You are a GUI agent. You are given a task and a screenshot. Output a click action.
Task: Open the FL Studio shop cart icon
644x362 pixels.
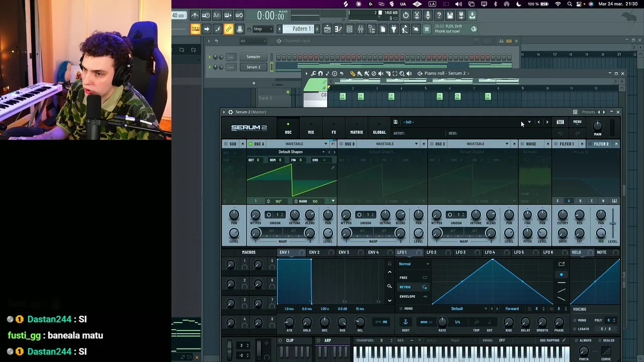(427, 29)
